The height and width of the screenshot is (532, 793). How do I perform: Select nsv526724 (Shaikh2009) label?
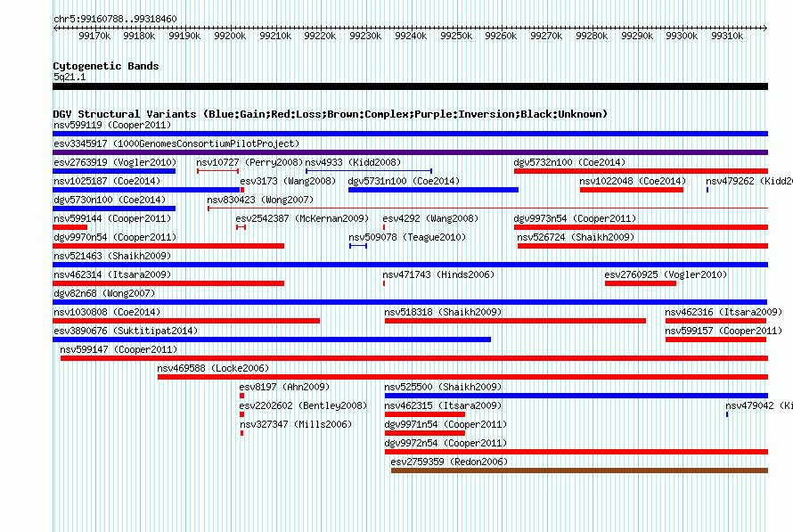click(x=576, y=237)
